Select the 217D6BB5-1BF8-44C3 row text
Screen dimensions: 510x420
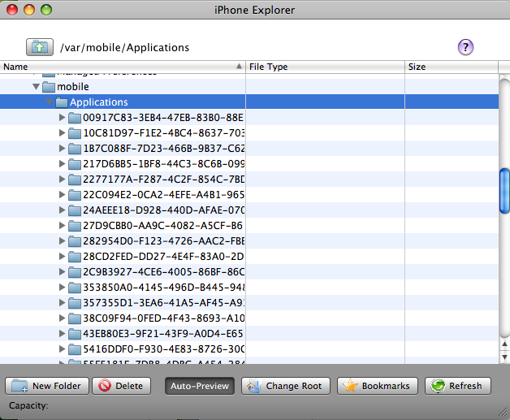tap(163, 163)
